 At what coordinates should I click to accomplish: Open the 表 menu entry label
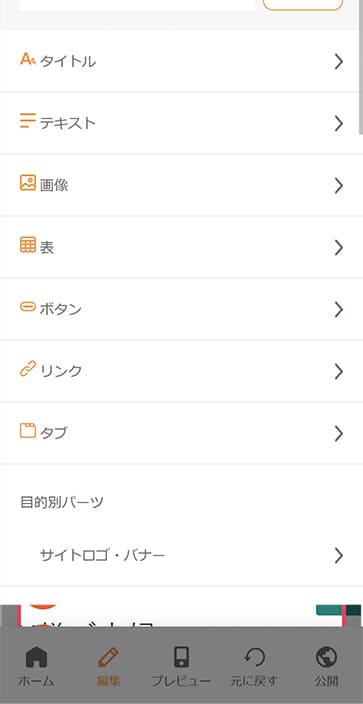click(47, 247)
